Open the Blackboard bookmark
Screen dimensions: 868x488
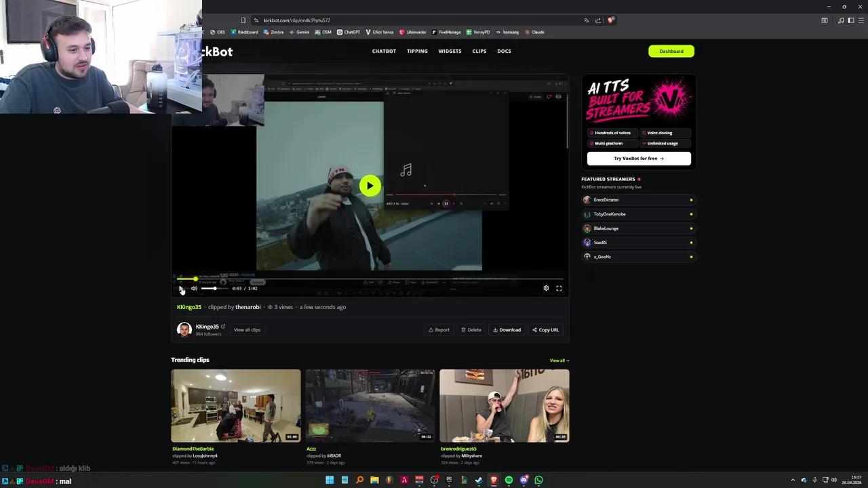(244, 32)
